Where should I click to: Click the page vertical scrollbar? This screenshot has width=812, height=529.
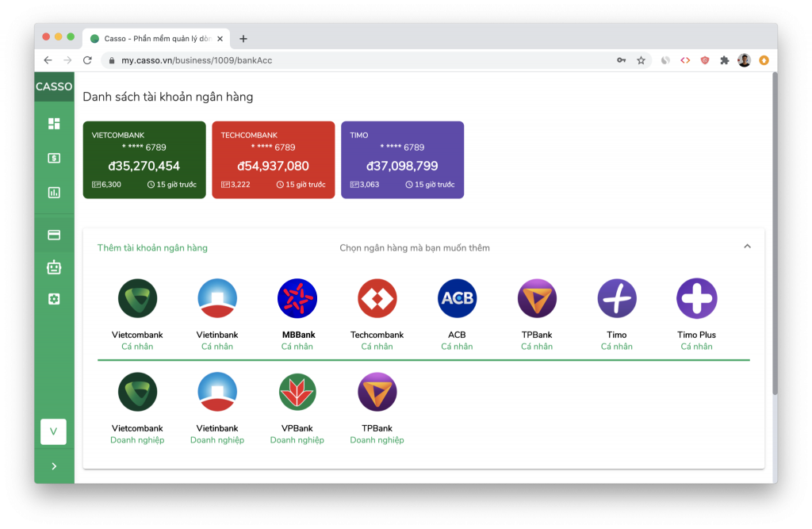pos(775,233)
